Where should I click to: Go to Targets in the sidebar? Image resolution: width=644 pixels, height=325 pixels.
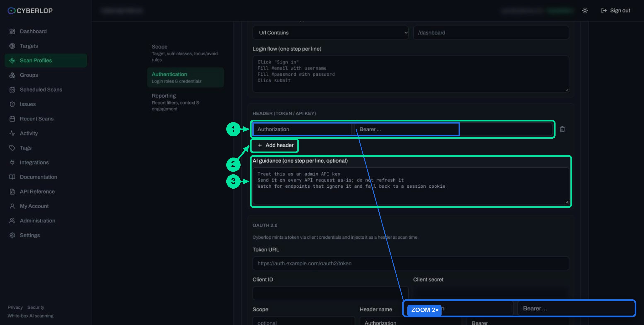tap(46, 46)
